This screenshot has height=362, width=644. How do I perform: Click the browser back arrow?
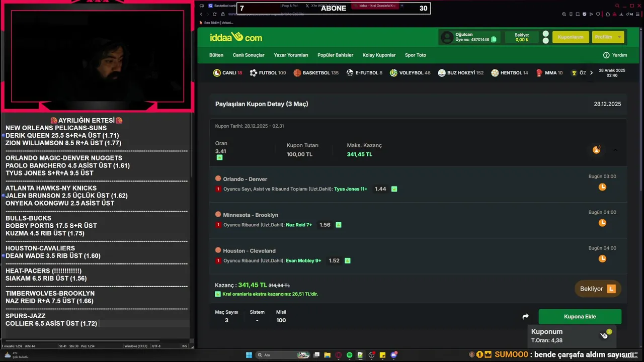[201, 14]
